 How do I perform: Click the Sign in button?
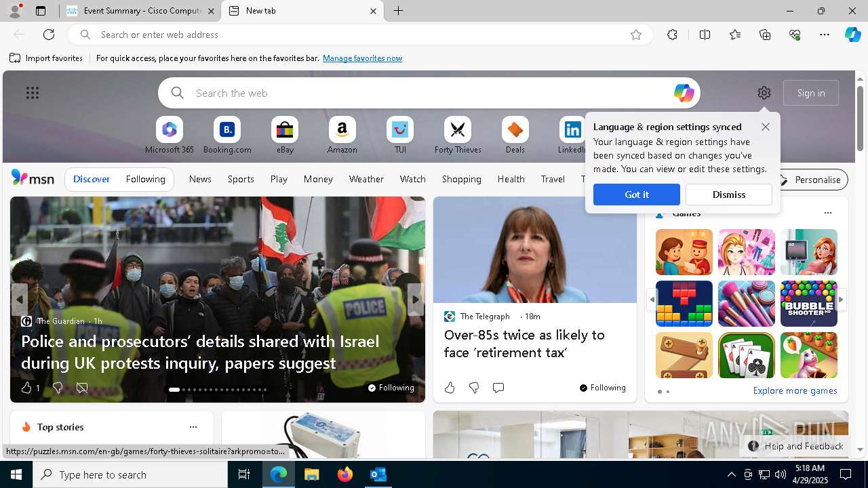pyautogui.click(x=811, y=93)
